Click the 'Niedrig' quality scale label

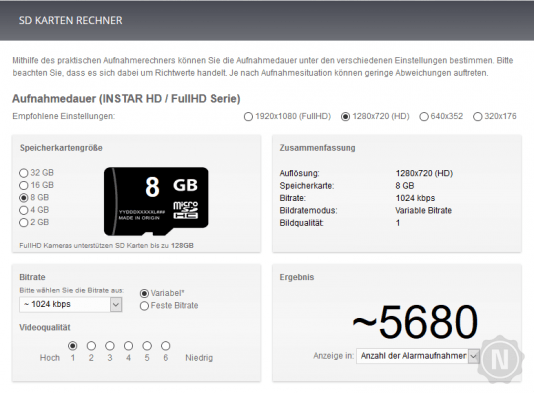tap(199, 358)
